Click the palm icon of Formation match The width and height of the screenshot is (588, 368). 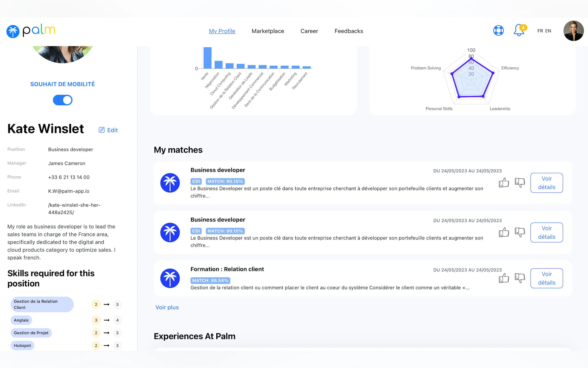click(170, 278)
